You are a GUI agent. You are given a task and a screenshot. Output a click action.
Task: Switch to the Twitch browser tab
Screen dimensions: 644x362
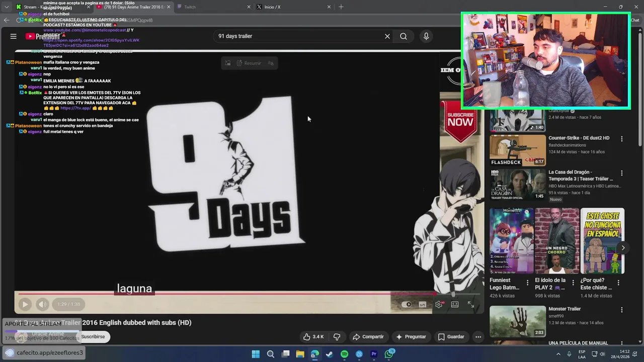(x=214, y=7)
